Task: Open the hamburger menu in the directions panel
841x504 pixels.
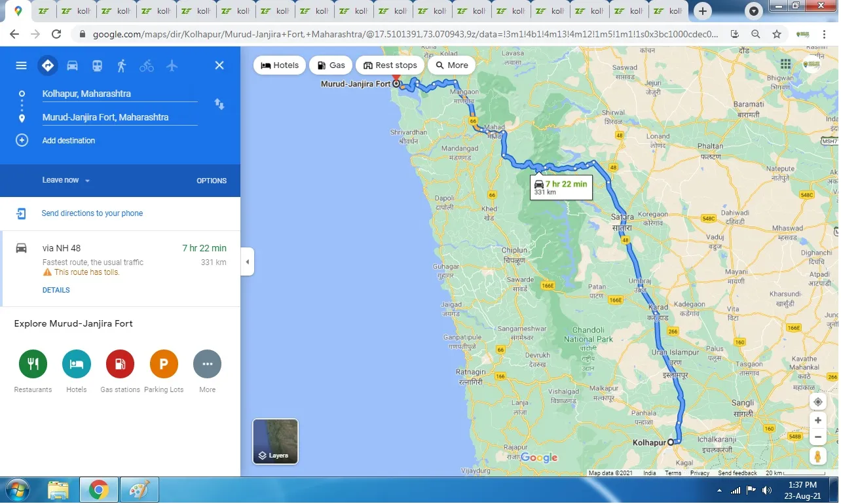Action: click(x=22, y=65)
